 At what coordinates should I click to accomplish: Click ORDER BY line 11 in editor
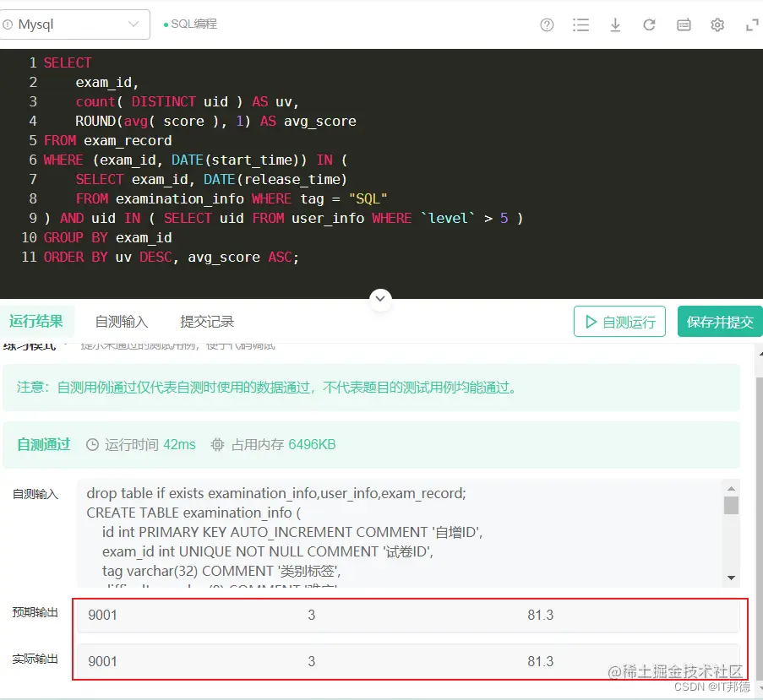click(172, 258)
